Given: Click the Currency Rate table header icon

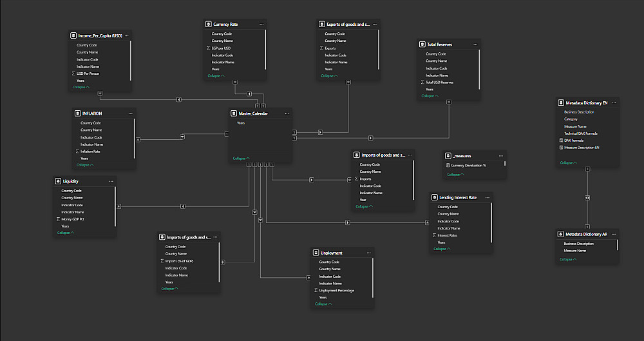Looking at the screenshot, I should (208, 24).
